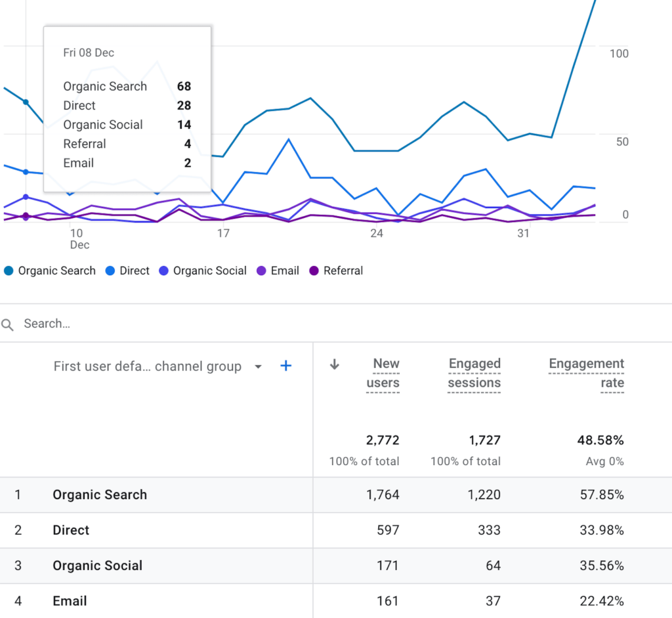Click the Fri 08 Dec tooltip panel

coord(127,108)
